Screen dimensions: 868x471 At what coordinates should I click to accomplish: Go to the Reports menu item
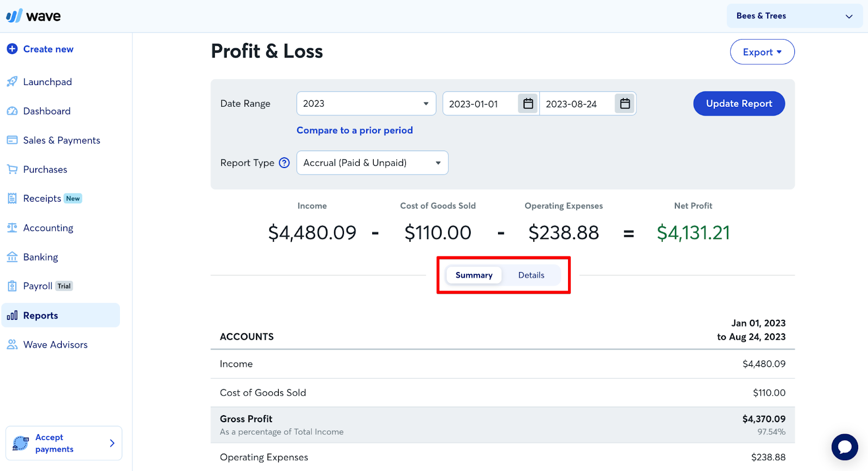40,315
